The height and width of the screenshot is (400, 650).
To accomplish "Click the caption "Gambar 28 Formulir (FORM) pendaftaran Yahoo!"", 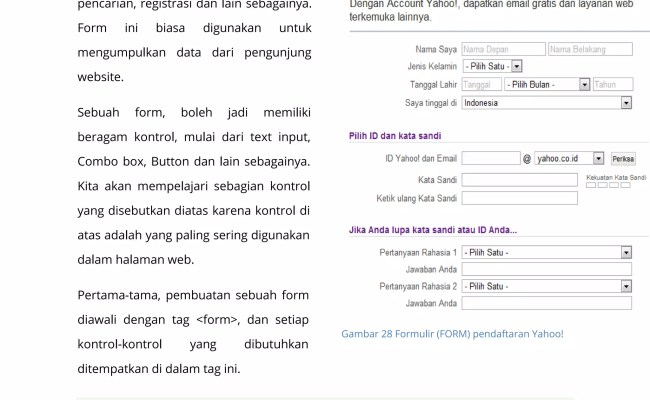I will tap(452, 334).
